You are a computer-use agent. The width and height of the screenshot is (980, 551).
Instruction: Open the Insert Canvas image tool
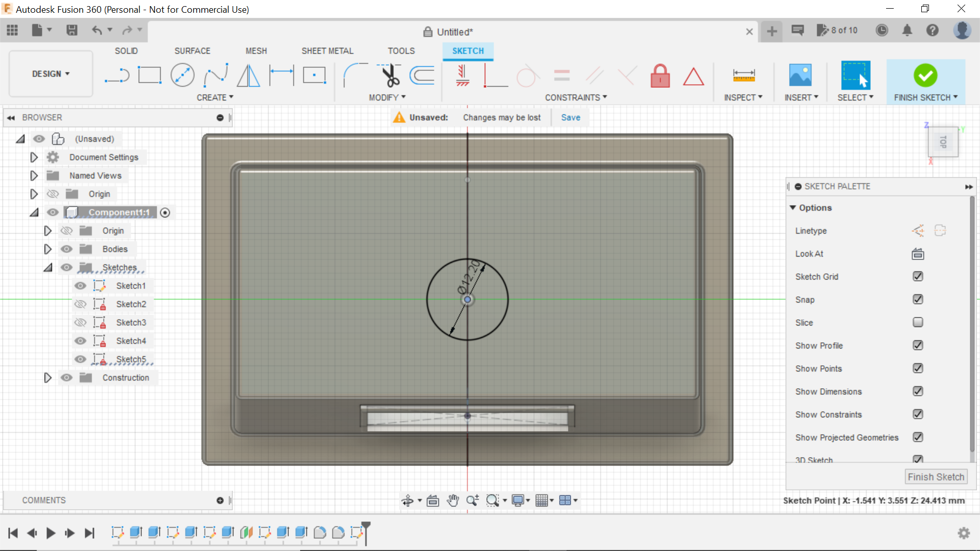(800, 75)
